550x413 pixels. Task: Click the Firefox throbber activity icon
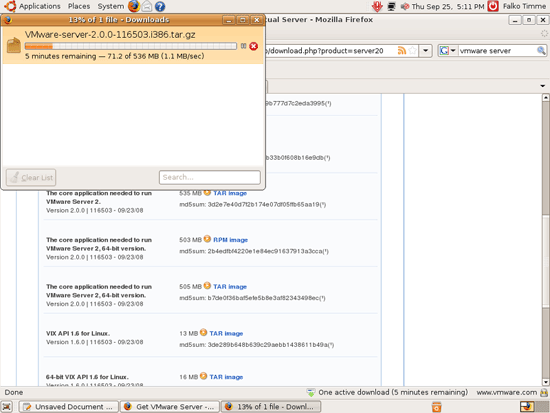[544, 33]
